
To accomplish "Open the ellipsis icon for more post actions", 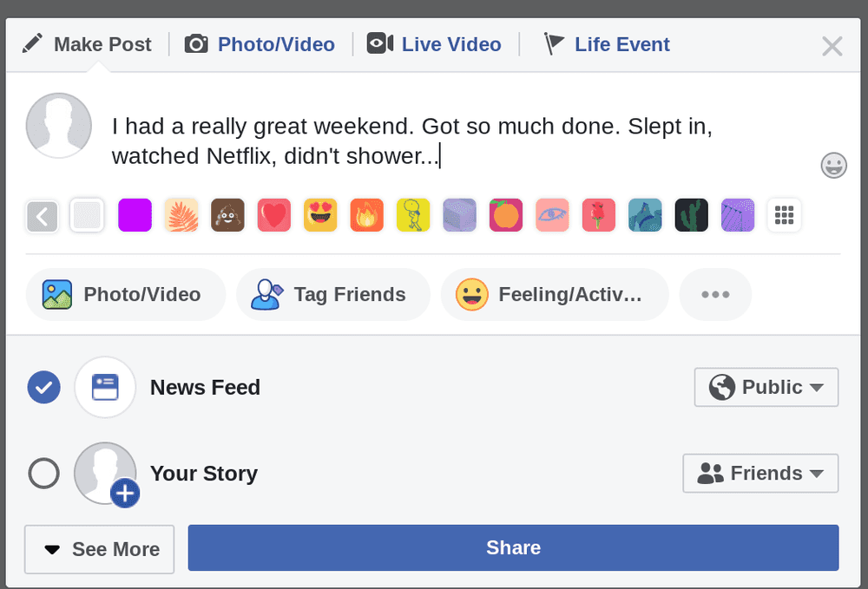I will [x=715, y=294].
